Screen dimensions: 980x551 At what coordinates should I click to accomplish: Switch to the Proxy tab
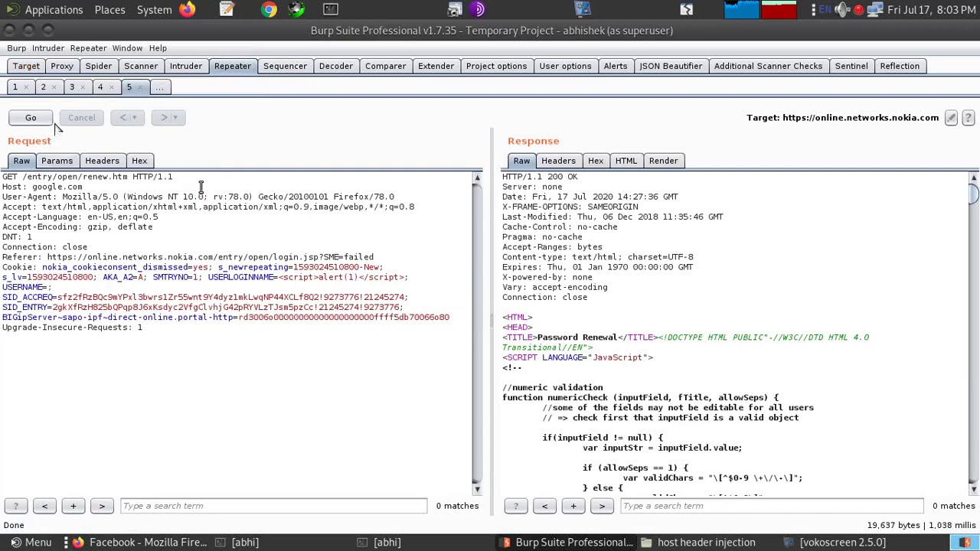click(62, 66)
